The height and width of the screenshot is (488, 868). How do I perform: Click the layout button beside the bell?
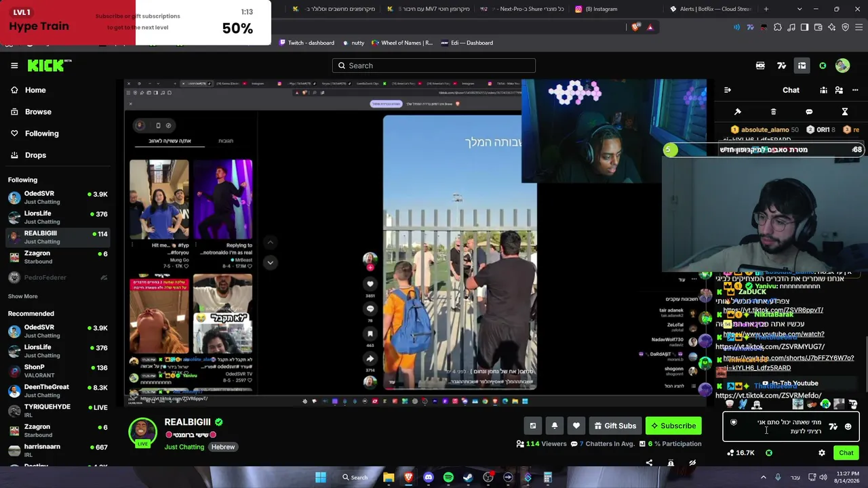[533, 426]
